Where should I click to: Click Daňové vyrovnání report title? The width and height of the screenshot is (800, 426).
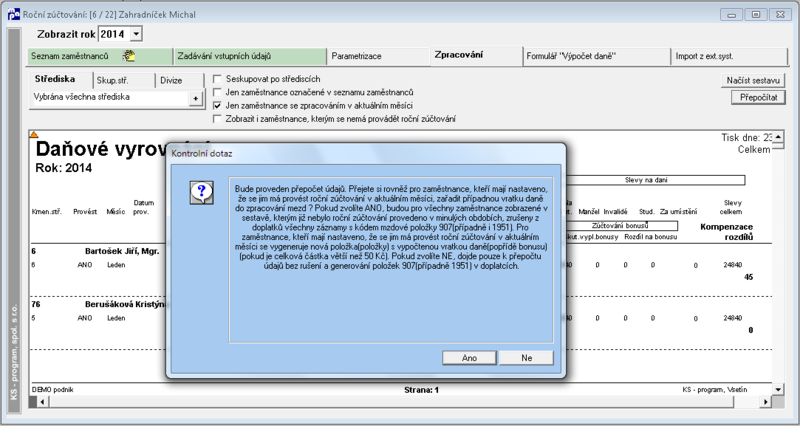[x=102, y=148]
